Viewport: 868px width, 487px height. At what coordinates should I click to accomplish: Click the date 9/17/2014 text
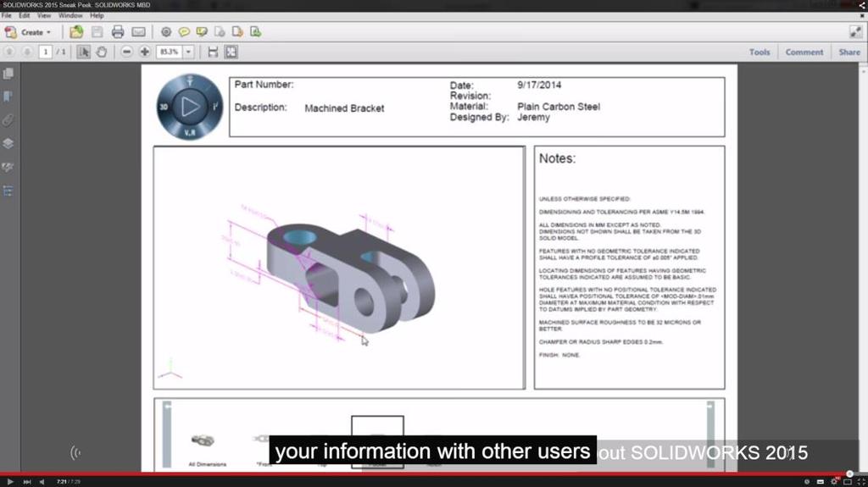tap(539, 85)
